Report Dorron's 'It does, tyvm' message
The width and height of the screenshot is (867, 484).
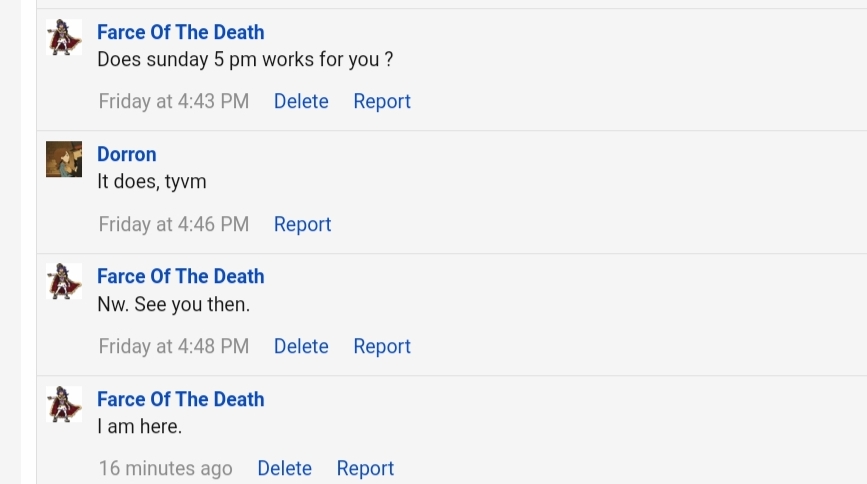point(302,224)
